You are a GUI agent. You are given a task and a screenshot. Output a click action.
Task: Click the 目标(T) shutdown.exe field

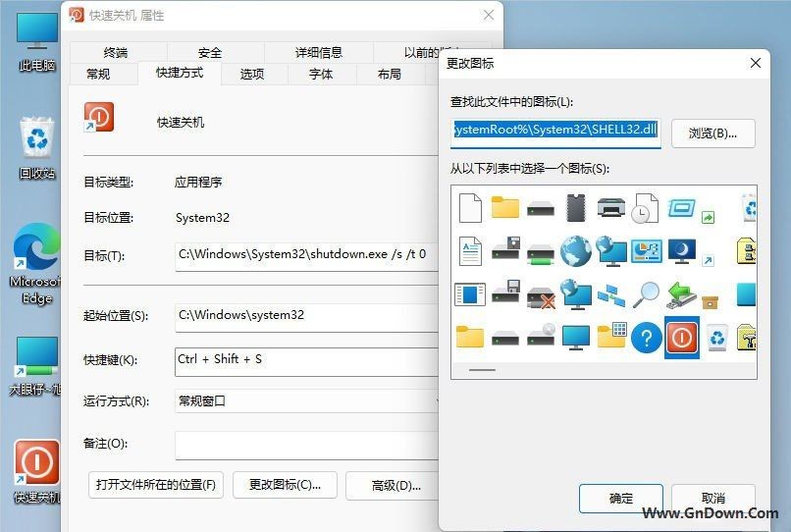(x=307, y=256)
